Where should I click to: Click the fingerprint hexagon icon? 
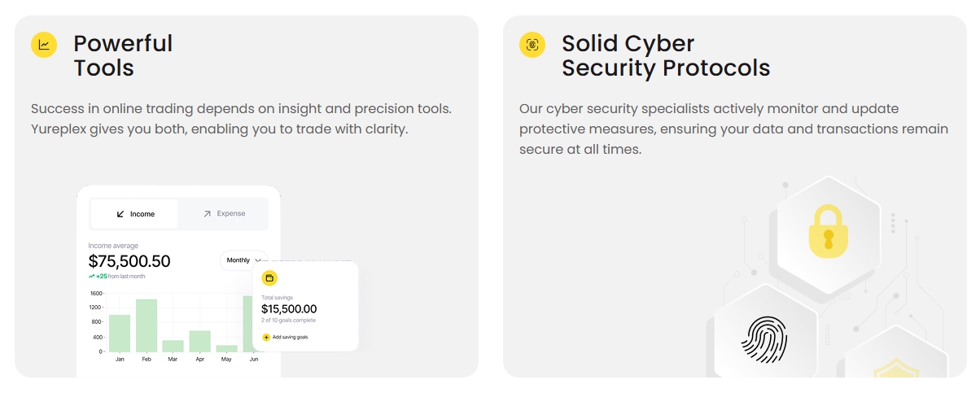coord(761,339)
